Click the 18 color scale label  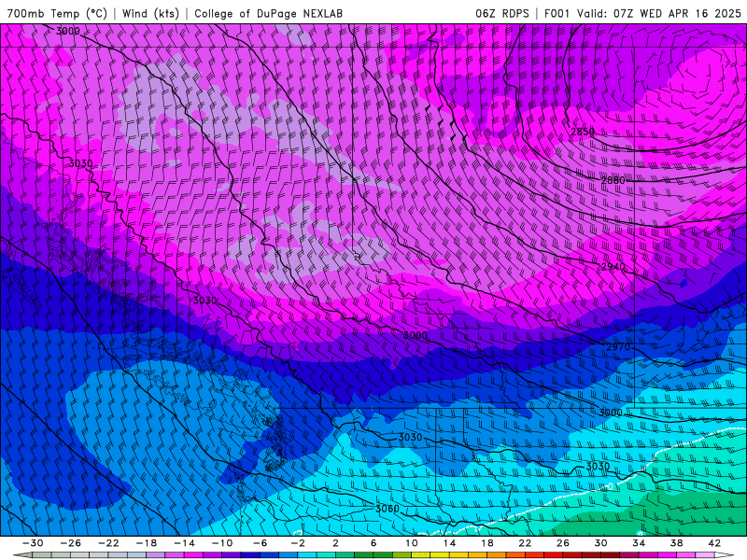(x=486, y=543)
